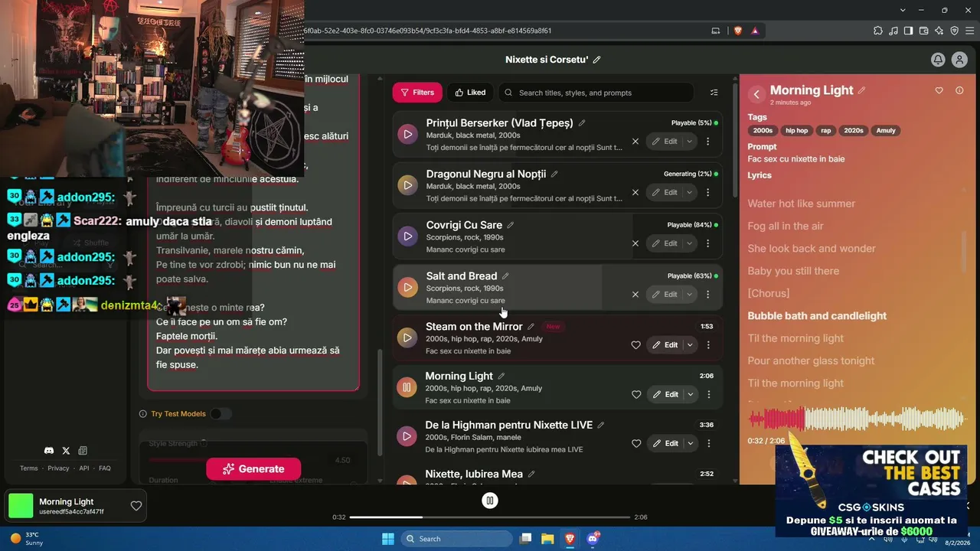This screenshot has height=551, width=980.
Task: Click Edit for Steam on the Mirror
Action: 665,345
